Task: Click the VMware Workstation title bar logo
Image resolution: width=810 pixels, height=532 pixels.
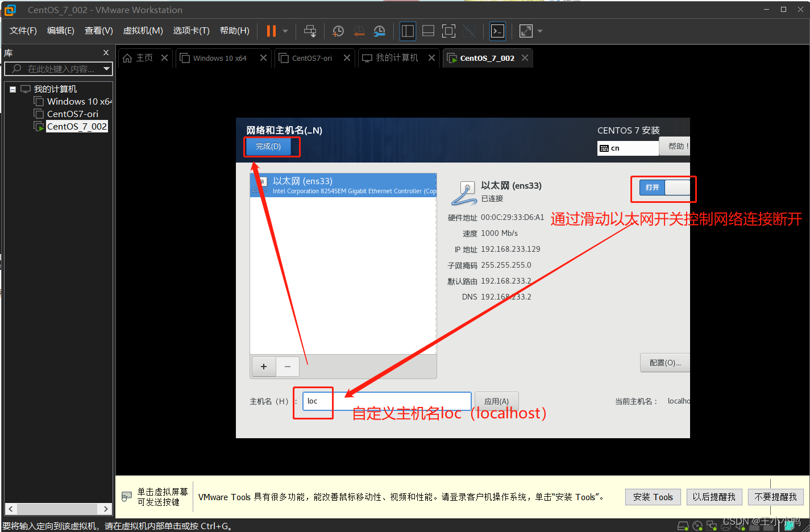Action: (x=10, y=10)
